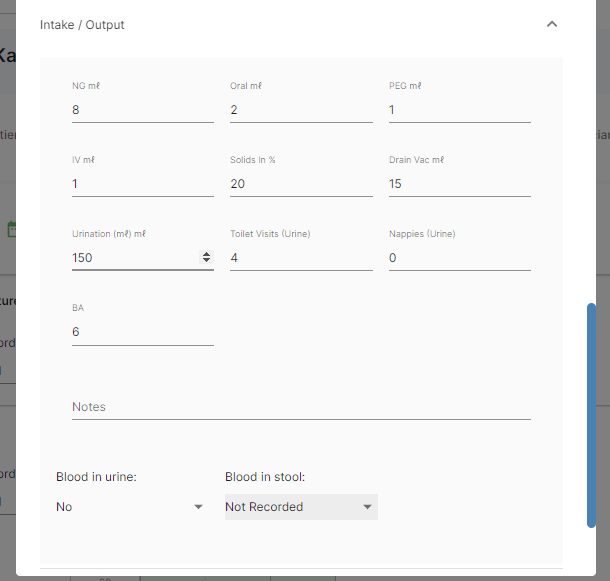The width and height of the screenshot is (610, 581).
Task: Open the Blood in urine dropdown
Action: coord(130,507)
